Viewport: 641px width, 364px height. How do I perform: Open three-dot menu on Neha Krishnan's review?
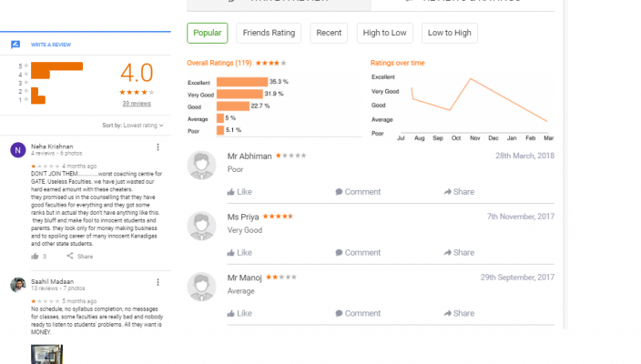point(158,147)
